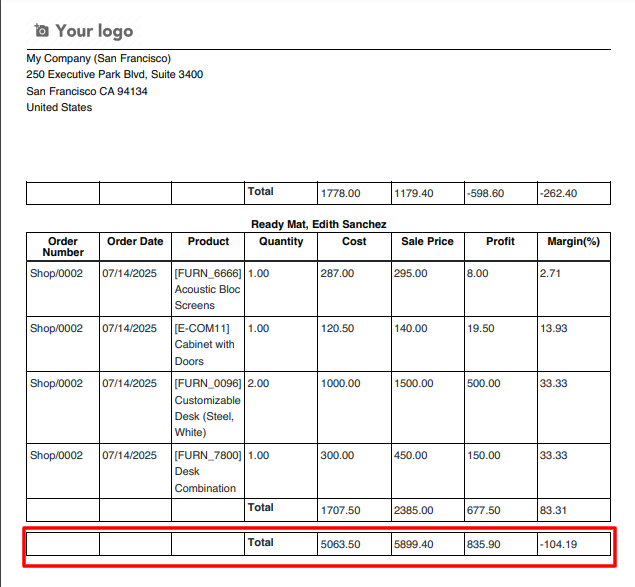Click the sale price 140.00
The width and height of the screenshot is (635, 587).
pos(411,328)
